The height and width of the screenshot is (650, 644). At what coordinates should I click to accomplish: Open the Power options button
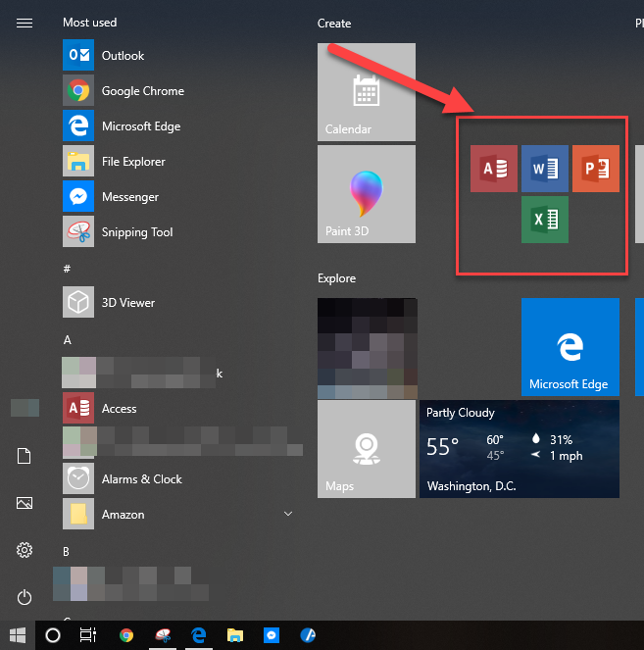click(25, 596)
